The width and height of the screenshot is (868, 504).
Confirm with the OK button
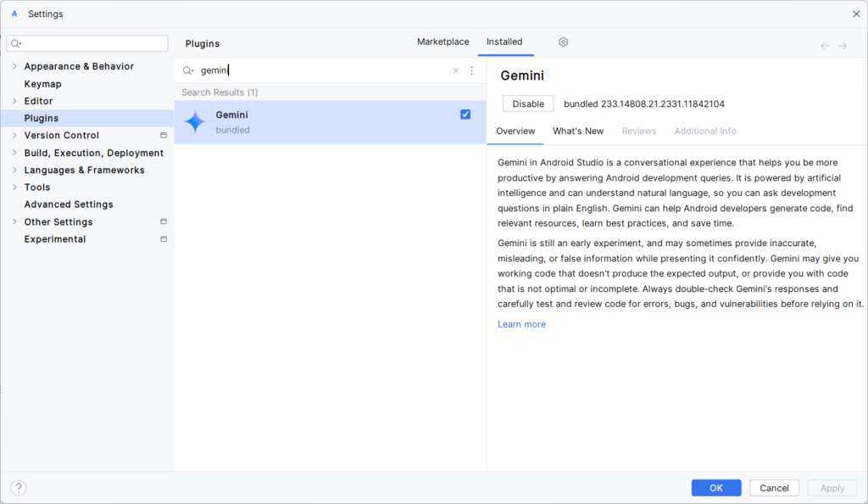click(x=716, y=488)
